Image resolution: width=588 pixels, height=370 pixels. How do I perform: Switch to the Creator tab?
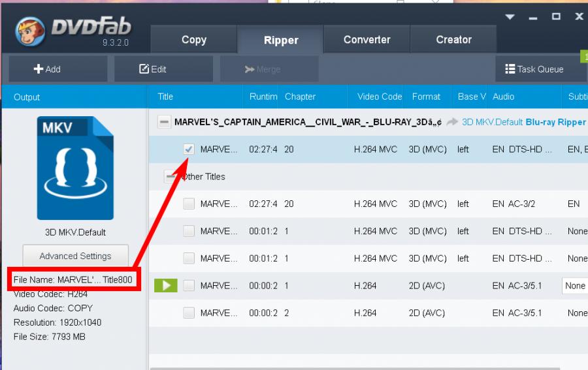tap(453, 39)
